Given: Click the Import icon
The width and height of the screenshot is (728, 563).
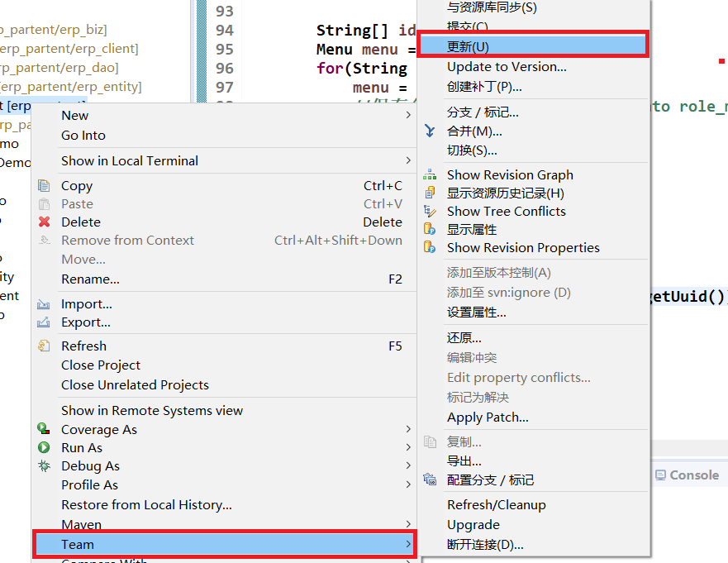Looking at the screenshot, I should point(44,304).
